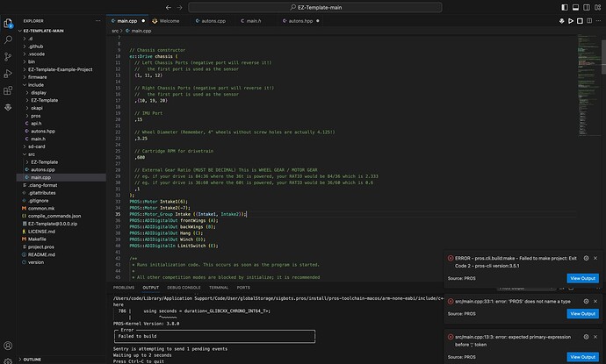Open the Source Control view
The height and width of the screenshot is (364, 606).
(8, 57)
